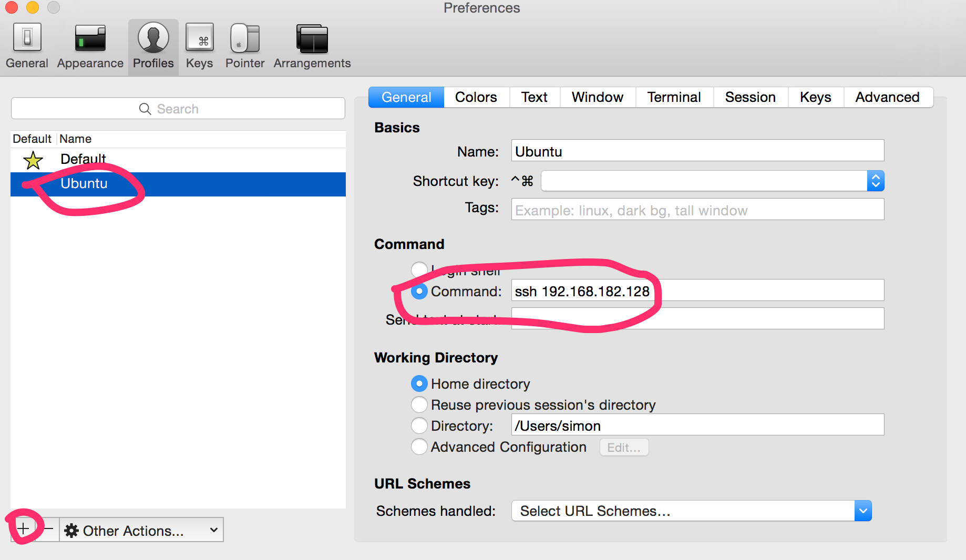Open the Select URL Schemes dropdown

pos(692,511)
